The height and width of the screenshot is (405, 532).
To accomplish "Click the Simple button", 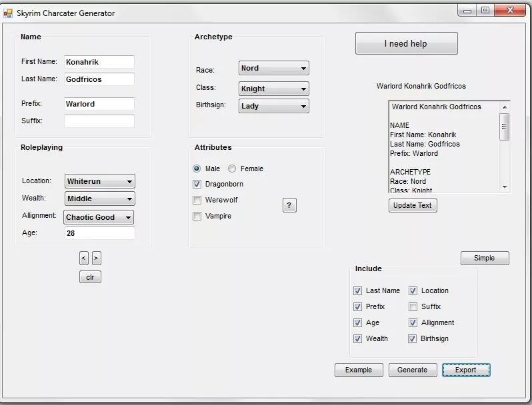I will [x=485, y=258].
